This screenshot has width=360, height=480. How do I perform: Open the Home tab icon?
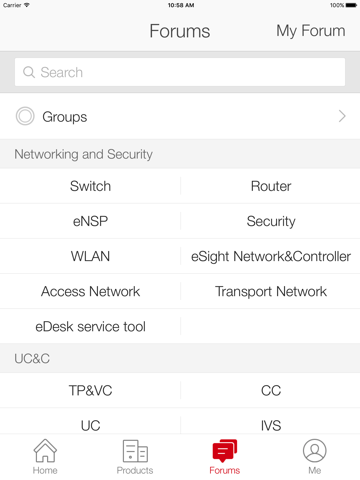[45, 451]
